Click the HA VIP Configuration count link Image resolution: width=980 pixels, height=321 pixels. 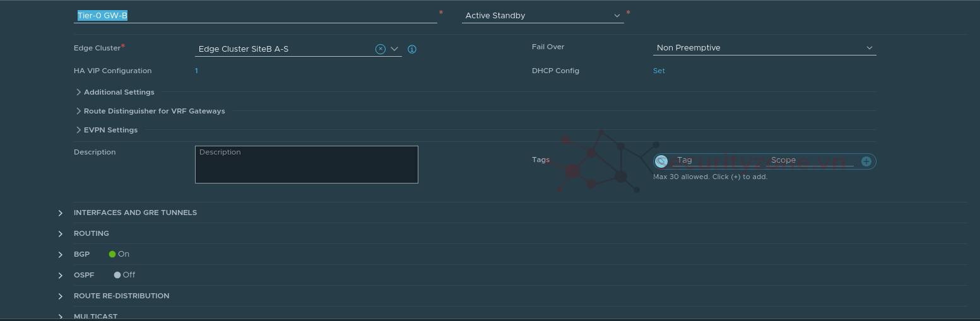[196, 71]
